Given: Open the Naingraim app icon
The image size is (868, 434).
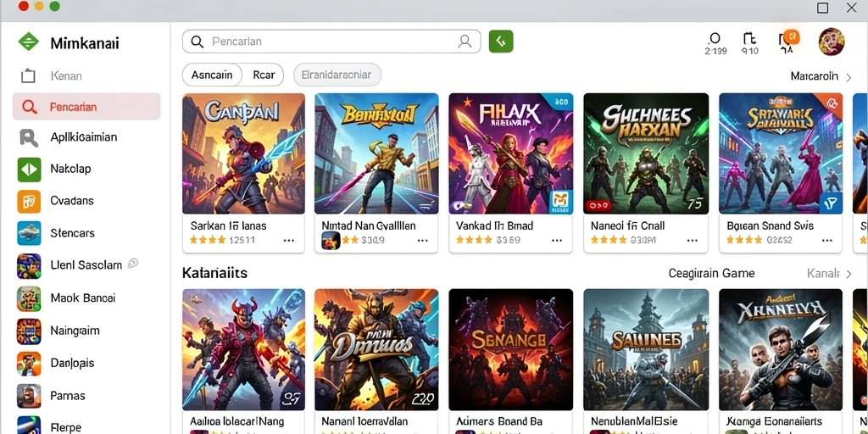Looking at the screenshot, I should 29,331.
